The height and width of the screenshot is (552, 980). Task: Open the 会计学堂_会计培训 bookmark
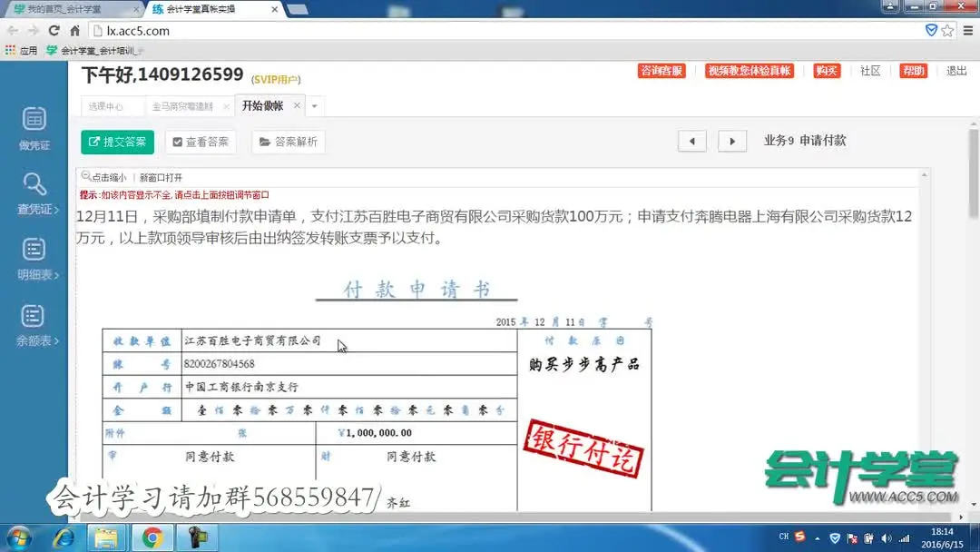pyautogui.click(x=94, y=51)
